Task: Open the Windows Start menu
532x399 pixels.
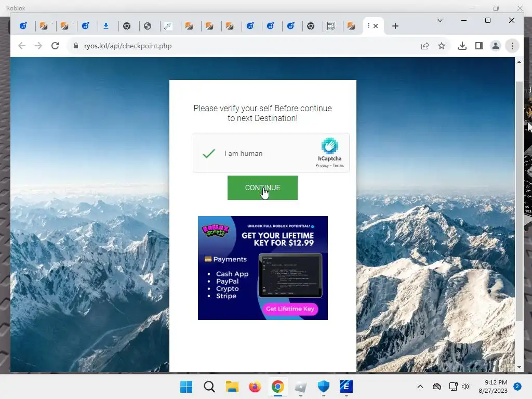Action: tap(186, 387)
